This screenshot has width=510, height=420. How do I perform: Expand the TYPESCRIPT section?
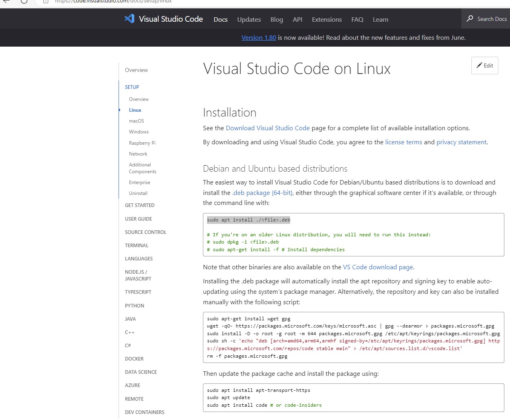click(138, 292)
